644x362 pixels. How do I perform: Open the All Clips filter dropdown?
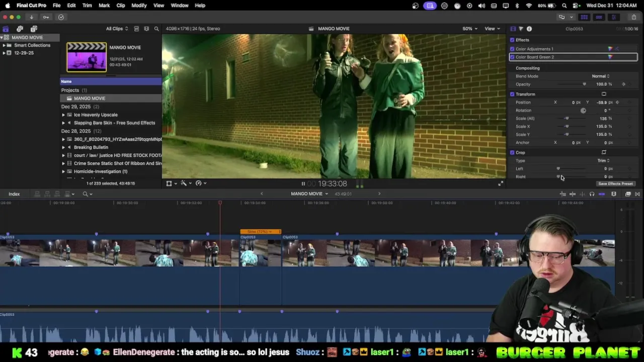point(117,29)
